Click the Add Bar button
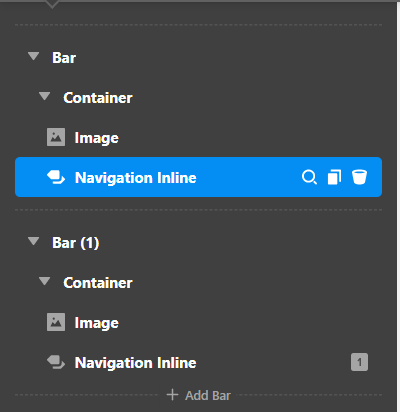Image resolution: width=400 pixels, height=412 pixels. pyautogui.click(x=199, y=395)
